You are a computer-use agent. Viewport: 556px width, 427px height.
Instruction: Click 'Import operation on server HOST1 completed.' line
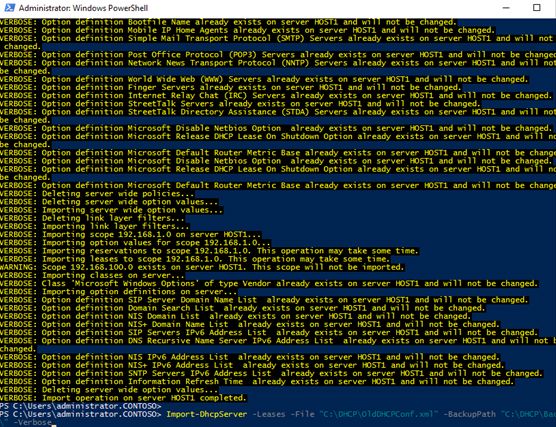[123, 398]
